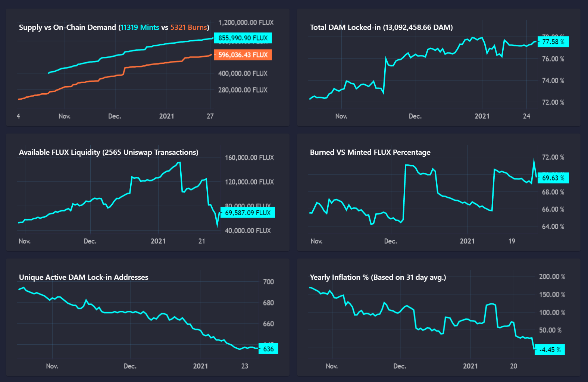588x382 pixels.
Task: Click the 76.00 % axis label
Action: tap(553, 59)
